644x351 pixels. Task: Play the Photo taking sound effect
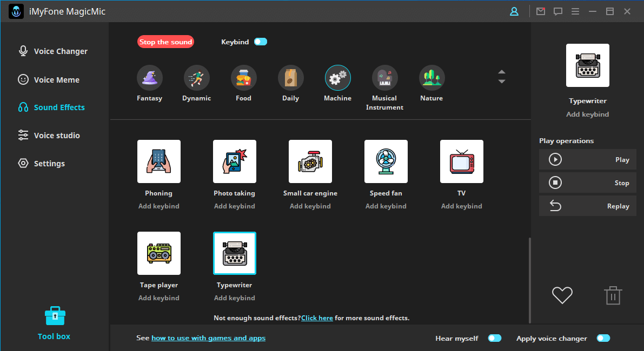click(x=235, y=161)
